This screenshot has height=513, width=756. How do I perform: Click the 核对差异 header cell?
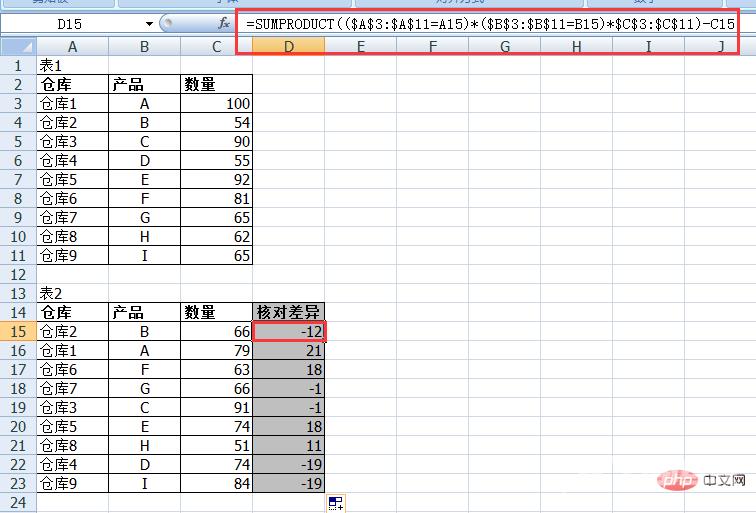click(x=288, y=312)
